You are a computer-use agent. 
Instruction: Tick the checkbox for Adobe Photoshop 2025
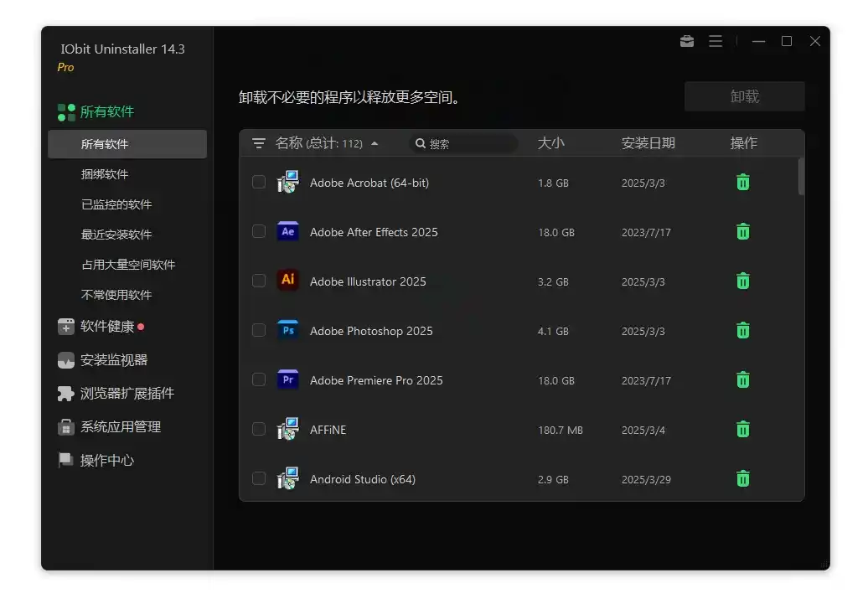(x=259, y=331)
